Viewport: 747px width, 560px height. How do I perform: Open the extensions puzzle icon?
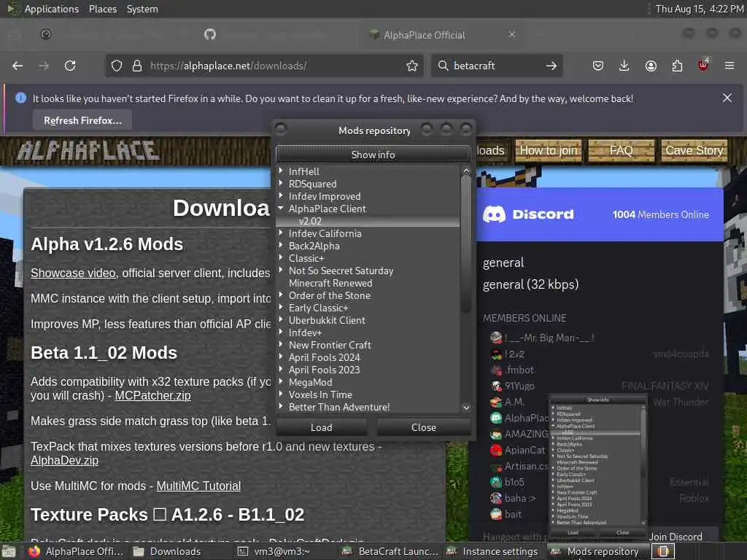pos(677,66)
